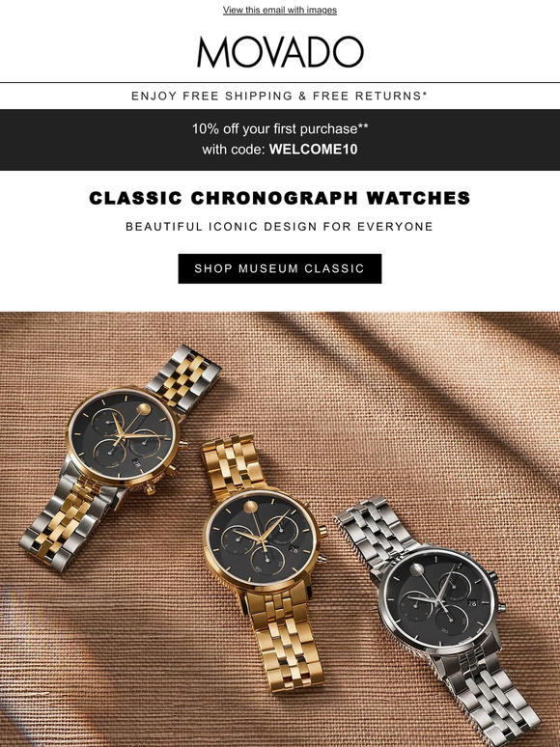This screenshot has height=747, width=560.
Task: Click the date window on the gold watch
Action: [294, 550]
